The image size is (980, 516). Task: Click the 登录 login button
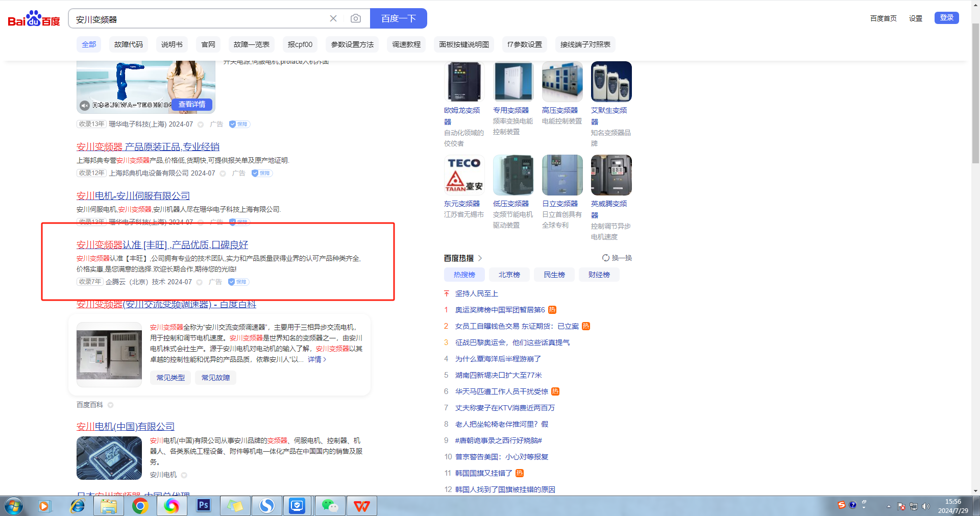click(947, 18)
